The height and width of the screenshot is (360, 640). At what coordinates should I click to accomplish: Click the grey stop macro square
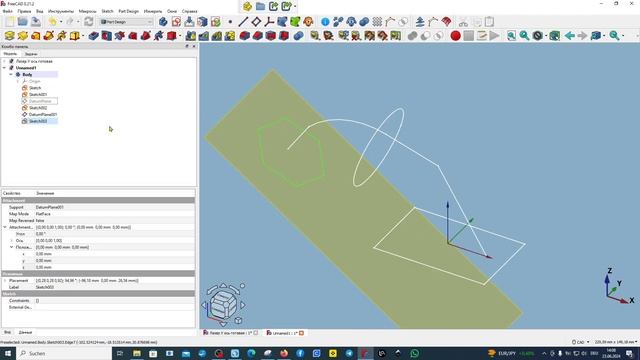click(x=469, y=36)
